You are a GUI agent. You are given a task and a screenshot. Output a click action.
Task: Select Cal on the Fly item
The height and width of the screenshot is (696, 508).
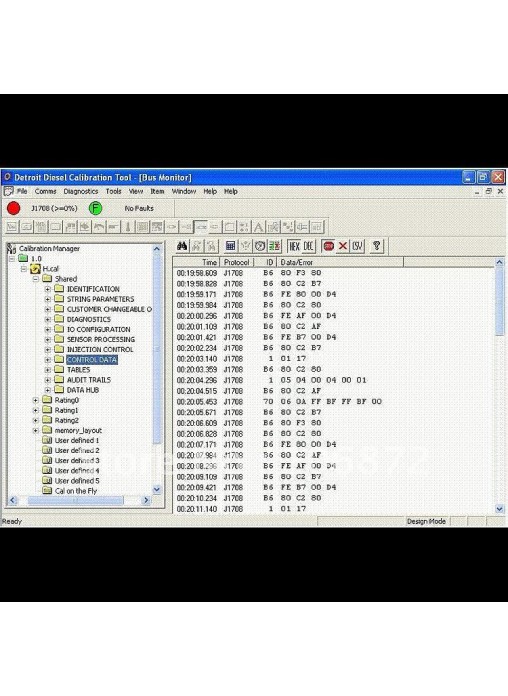[75, 491]
